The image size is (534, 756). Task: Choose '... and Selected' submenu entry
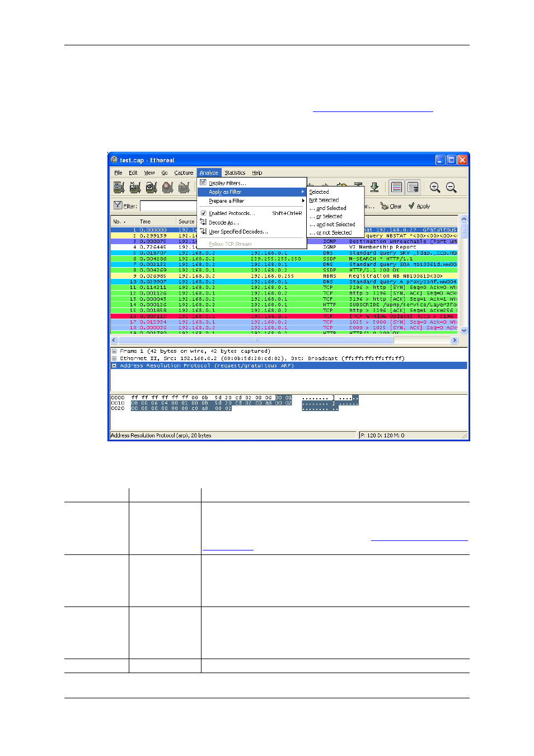[x=336, y=208]
